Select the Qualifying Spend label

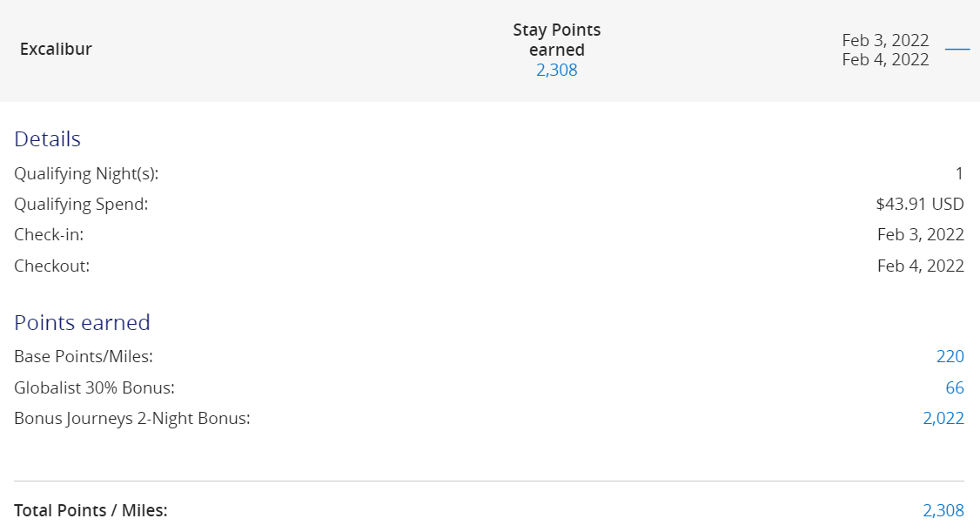[x=81, y=204]
